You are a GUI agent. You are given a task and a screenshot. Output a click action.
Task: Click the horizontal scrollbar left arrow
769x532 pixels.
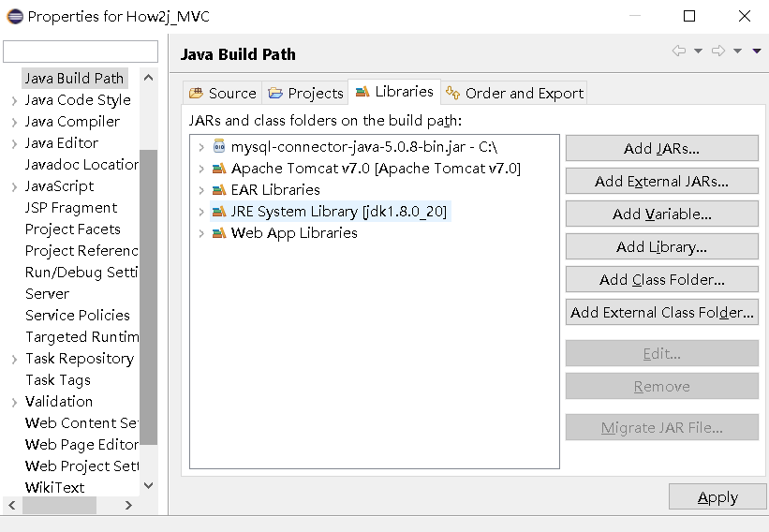12,505
